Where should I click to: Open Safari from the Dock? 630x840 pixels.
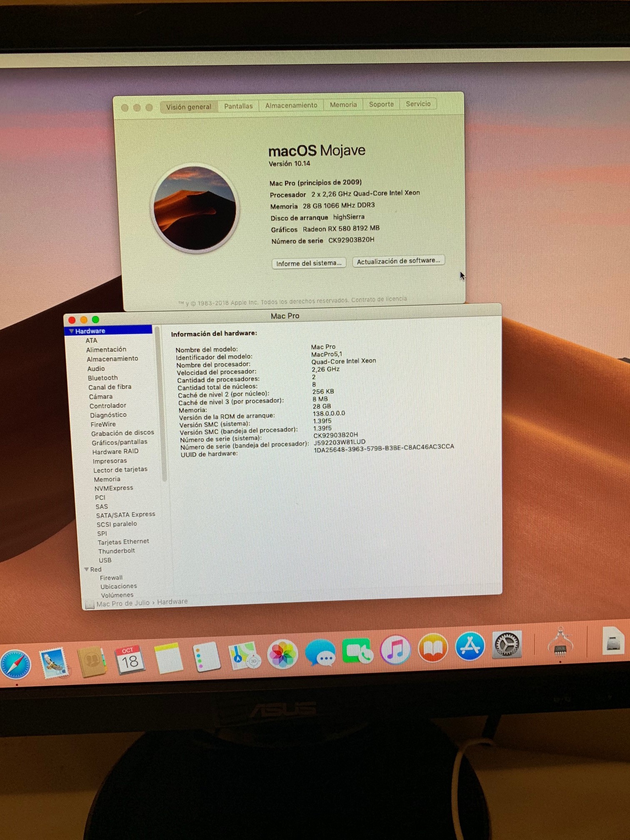[15, 665]
